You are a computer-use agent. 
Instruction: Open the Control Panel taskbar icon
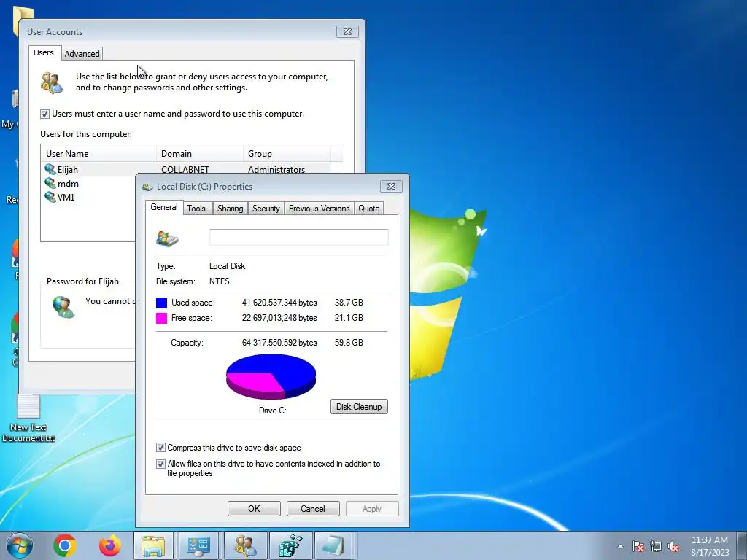pyautogui.click(x=198, y=545)
